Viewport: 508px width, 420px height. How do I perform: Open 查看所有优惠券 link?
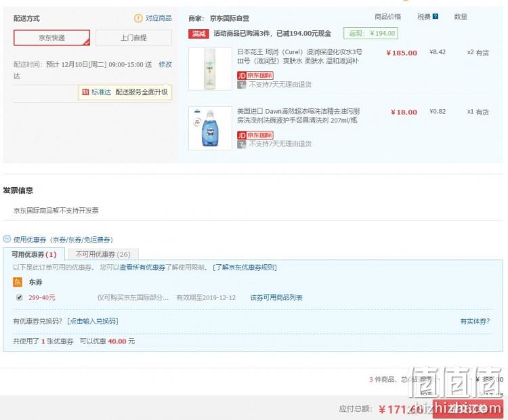142,268
